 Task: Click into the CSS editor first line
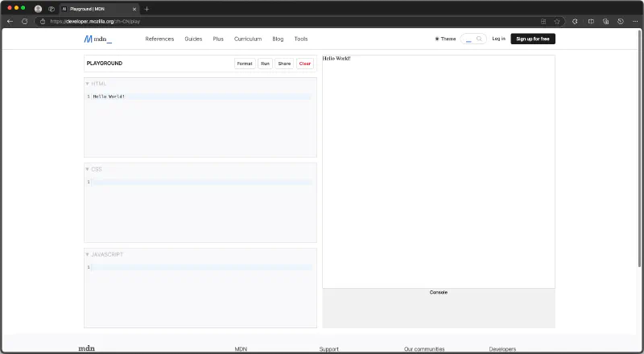coord(201,182)
